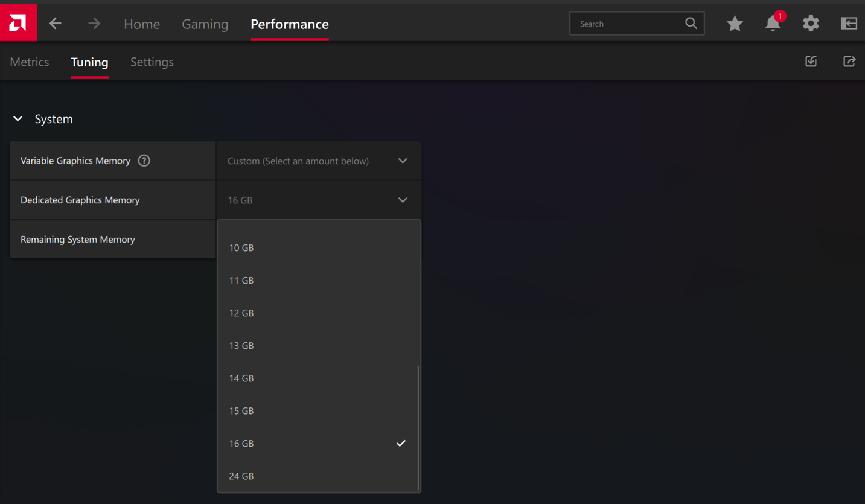Open notifications bell icon
The image size is (865, 504).
pos(773,24)
